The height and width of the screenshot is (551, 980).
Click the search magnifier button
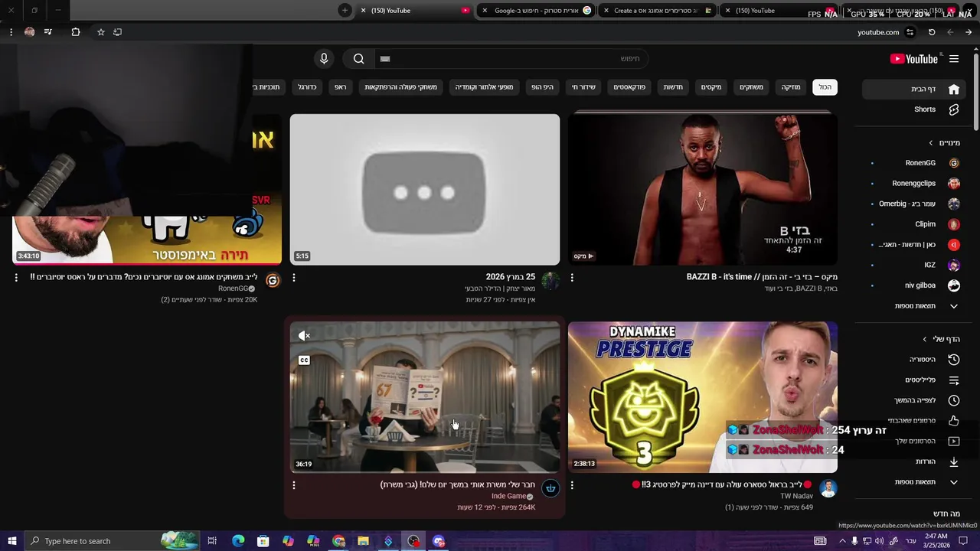(x=358, y=59)
